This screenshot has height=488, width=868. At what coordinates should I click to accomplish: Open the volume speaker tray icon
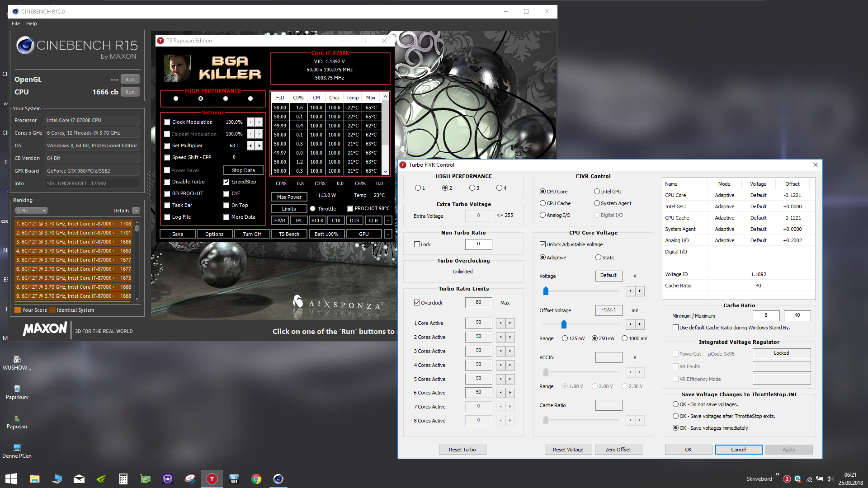coord(830,479)
